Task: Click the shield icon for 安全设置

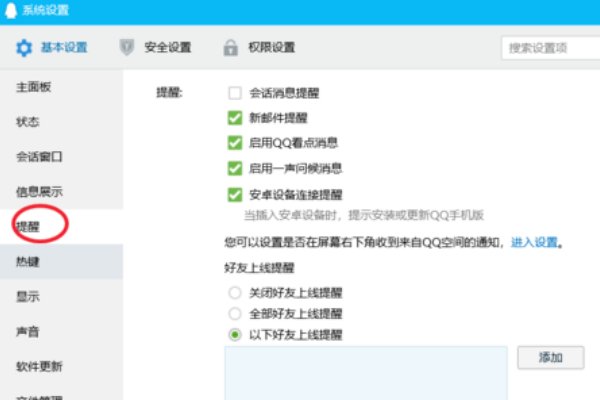Action: coord(127,47)
